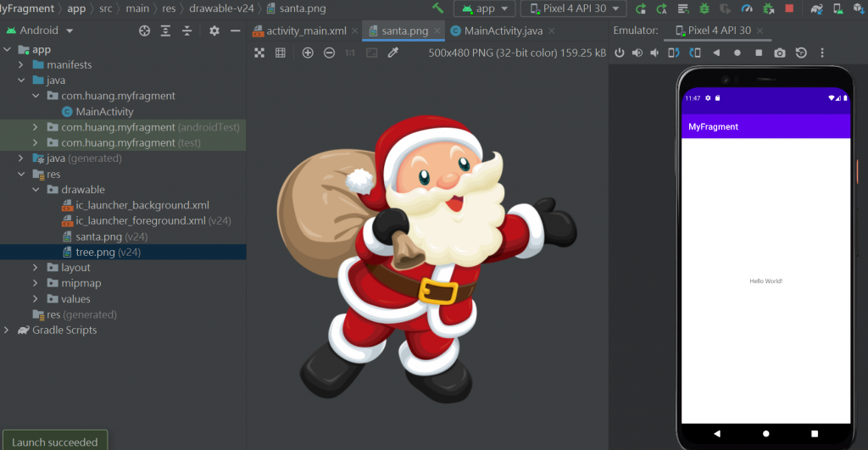
Task: Toggle chessboard transparency in image viewer
Action: pos(259,53)
